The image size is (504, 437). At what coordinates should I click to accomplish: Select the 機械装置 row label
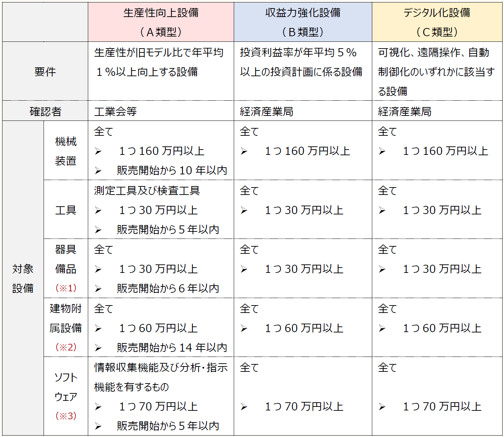pyautogui.click(x=66, y=151)
